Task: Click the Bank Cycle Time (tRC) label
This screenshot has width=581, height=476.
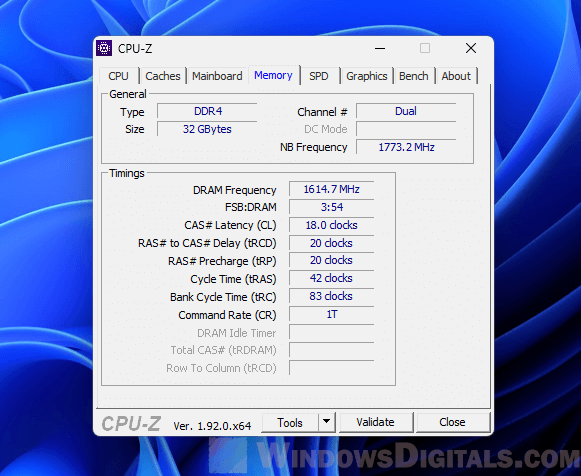Action: pos(223,297)
